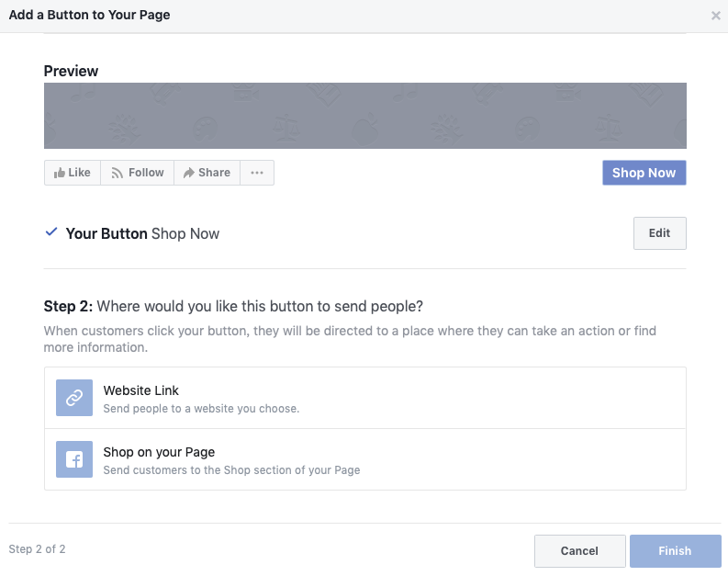The image size is (728, 576).
Task: Cancel the add button dialog
Action: coord(579,550)
